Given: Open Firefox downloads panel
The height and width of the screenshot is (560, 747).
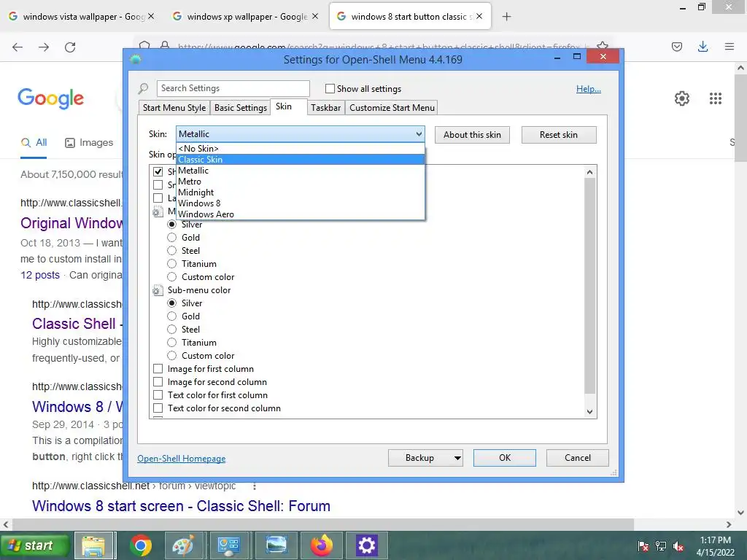Looking at the screenshot, I should point(703,47).
